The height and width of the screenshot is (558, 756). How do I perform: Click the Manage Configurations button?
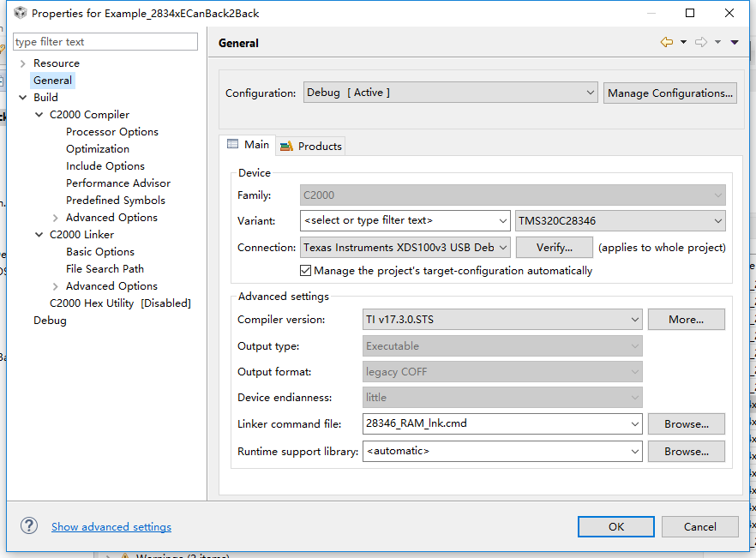tap(670, 93)
